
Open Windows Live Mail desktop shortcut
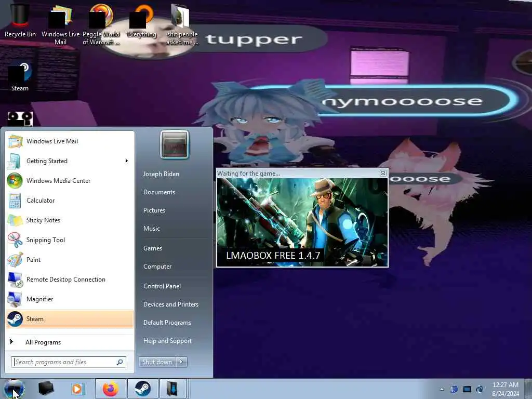pos(60,24)
